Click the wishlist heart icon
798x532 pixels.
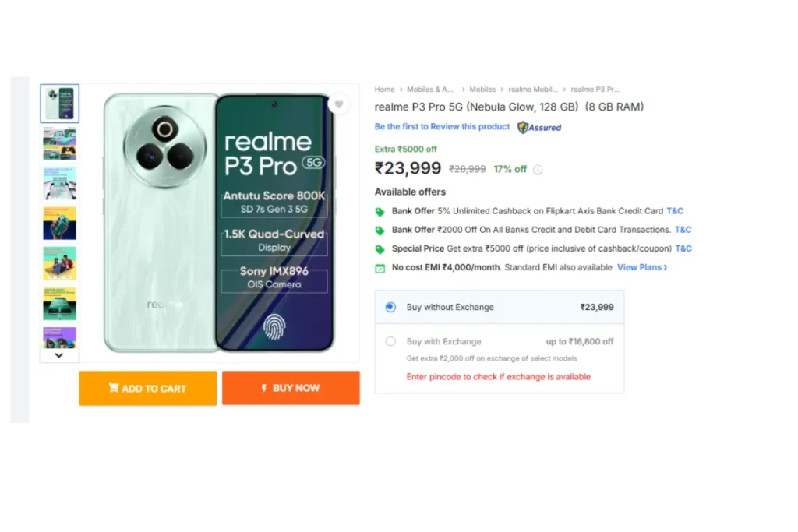pyautogui.click(x=339, y=105)
